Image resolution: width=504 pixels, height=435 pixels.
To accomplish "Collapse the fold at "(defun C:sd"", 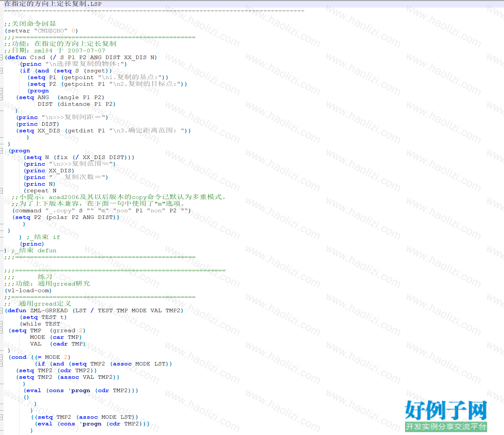I will coord(1,57).
